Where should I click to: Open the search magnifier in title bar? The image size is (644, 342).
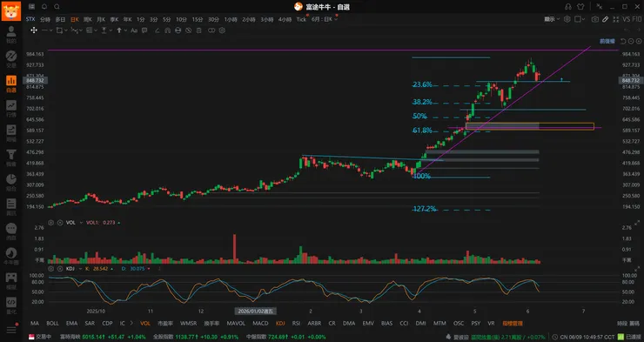57,7
